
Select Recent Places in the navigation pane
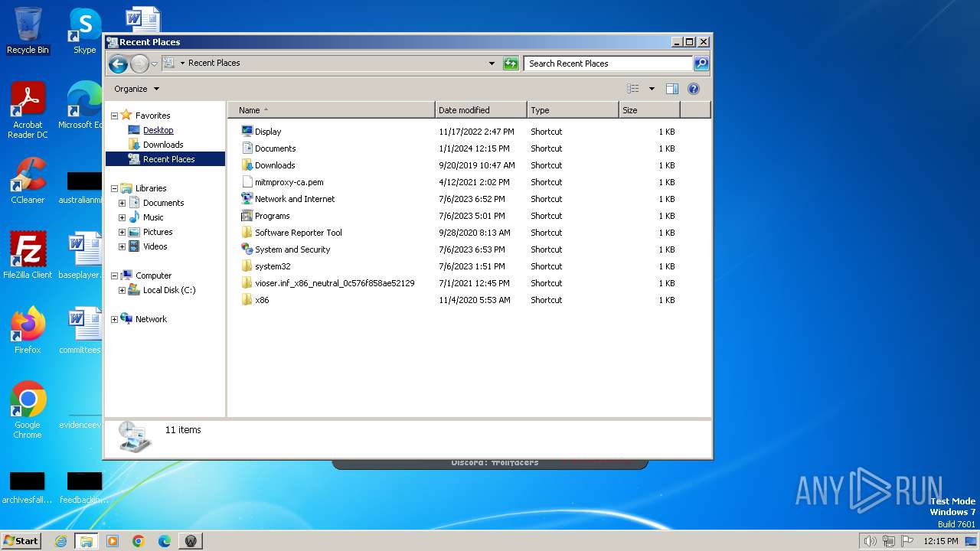click(x=165, y=159)
